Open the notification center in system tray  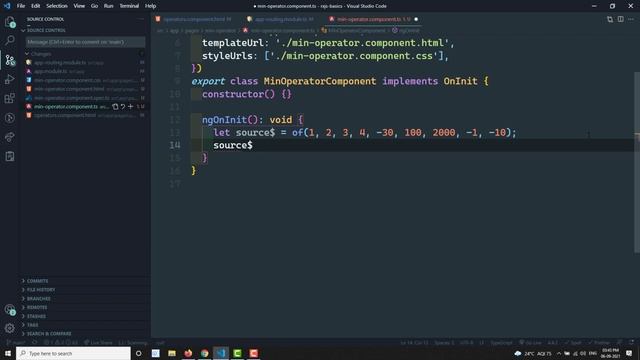click(629, 353)
